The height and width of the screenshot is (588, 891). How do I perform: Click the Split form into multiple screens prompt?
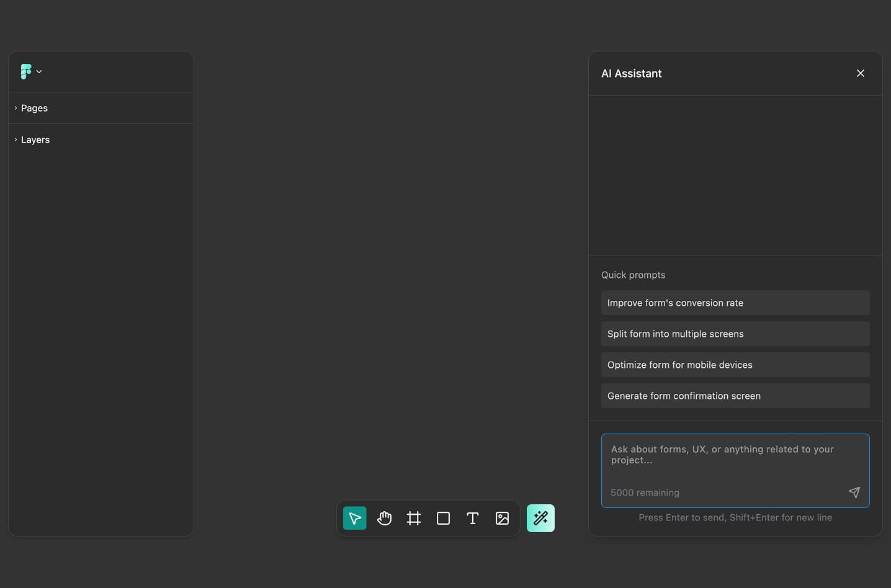735,333
